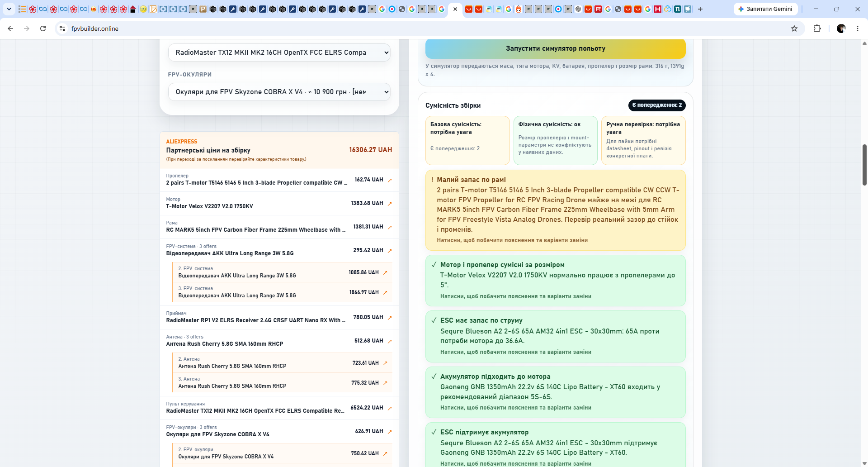Open the goggles offer arrow priced 626.91 UAH
Screen dimensions: 868x467
pyautogui.click(x=390, y=432)
